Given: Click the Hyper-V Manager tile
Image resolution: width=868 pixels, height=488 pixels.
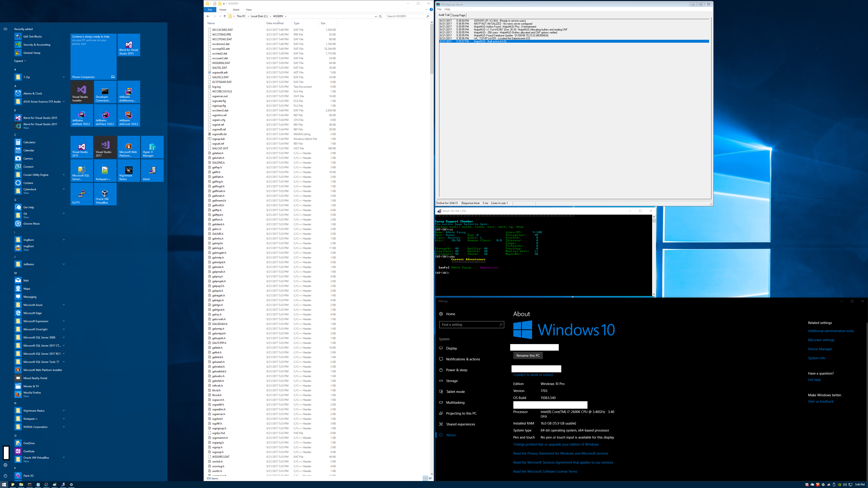Looking at the screenshot, I should pos(152,147).
